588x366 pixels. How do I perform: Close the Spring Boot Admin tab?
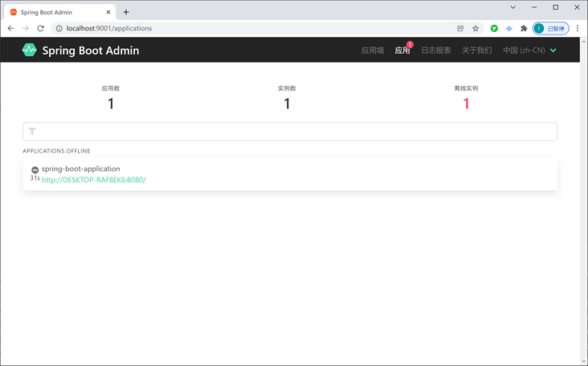(x=108, y=12)
